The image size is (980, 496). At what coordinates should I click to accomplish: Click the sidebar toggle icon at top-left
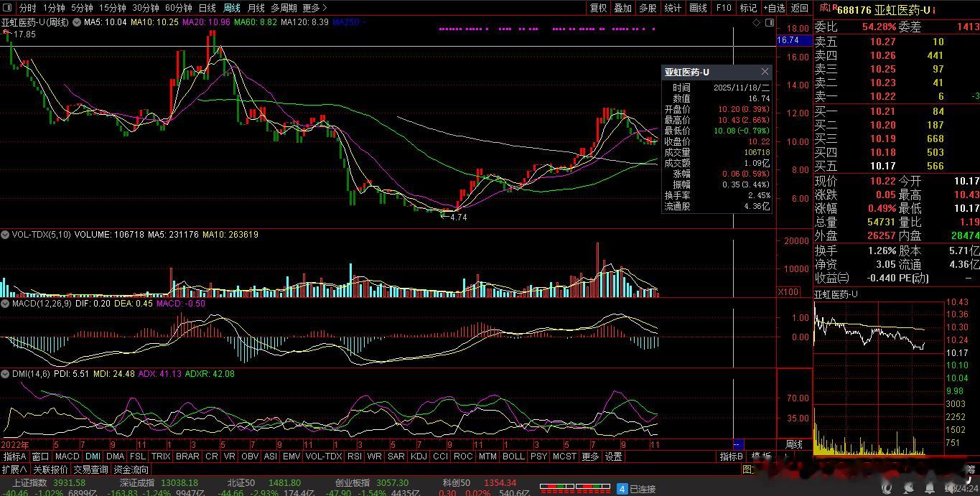pyautogui.click(x=8, y=8)
